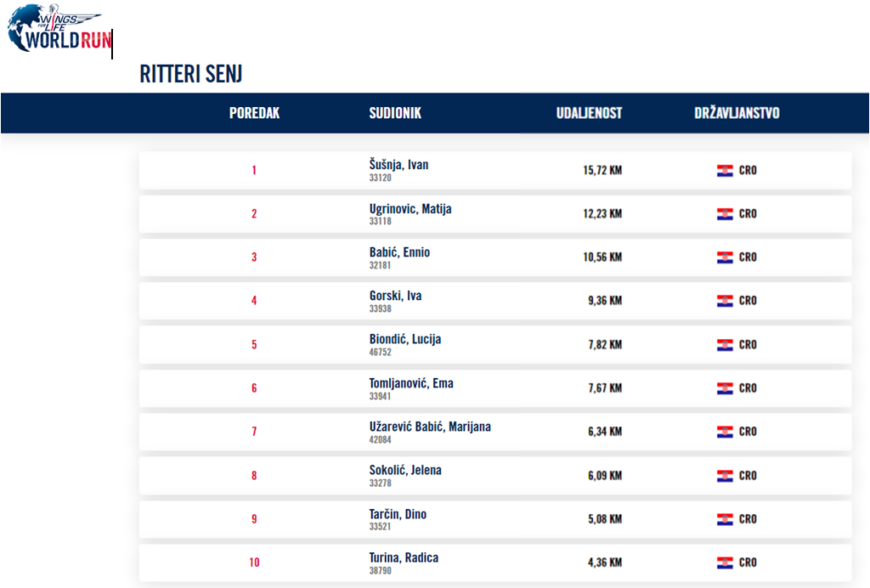
Task: Click the 15,72 KM distance value
Action: point(602,170)
